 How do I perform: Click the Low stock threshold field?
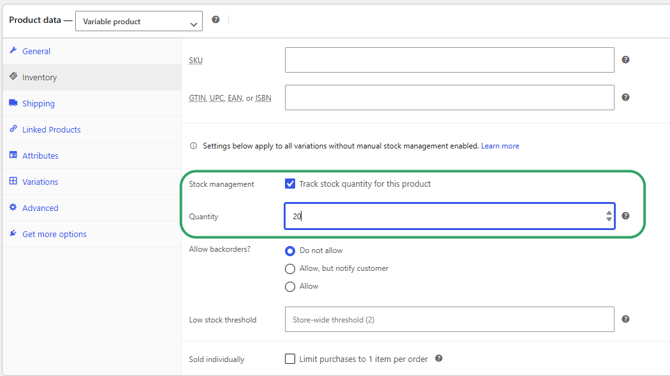point(450,319)
